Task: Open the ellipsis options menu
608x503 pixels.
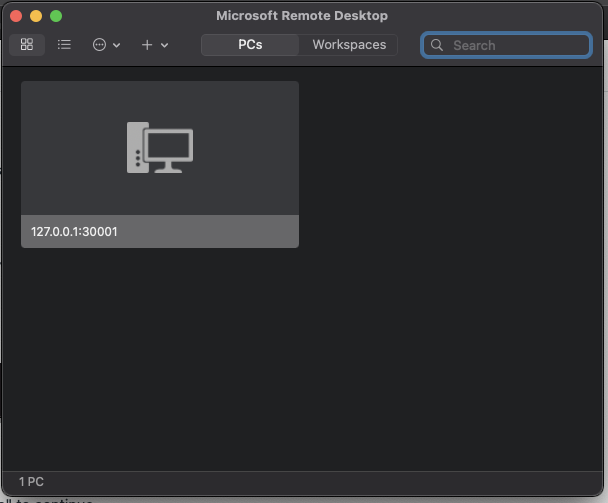Action: (99, 45)
